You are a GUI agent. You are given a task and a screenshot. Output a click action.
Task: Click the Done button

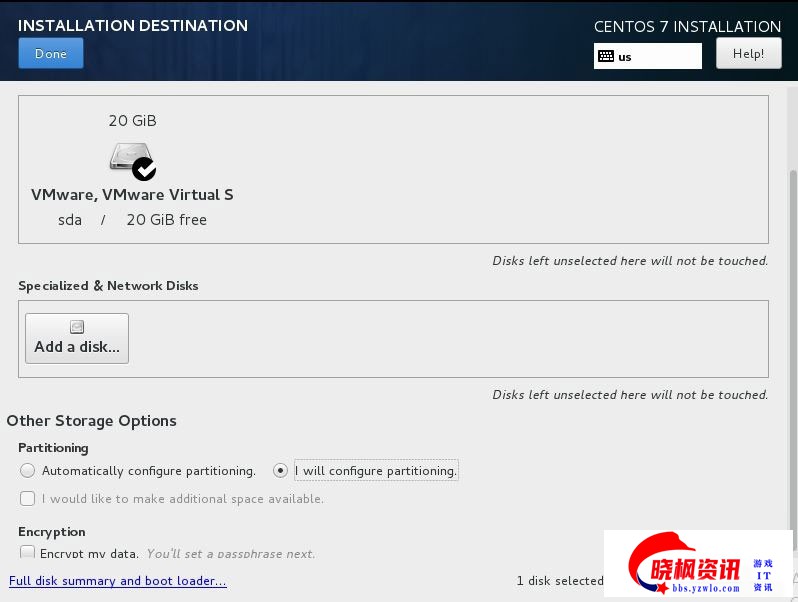51,54
